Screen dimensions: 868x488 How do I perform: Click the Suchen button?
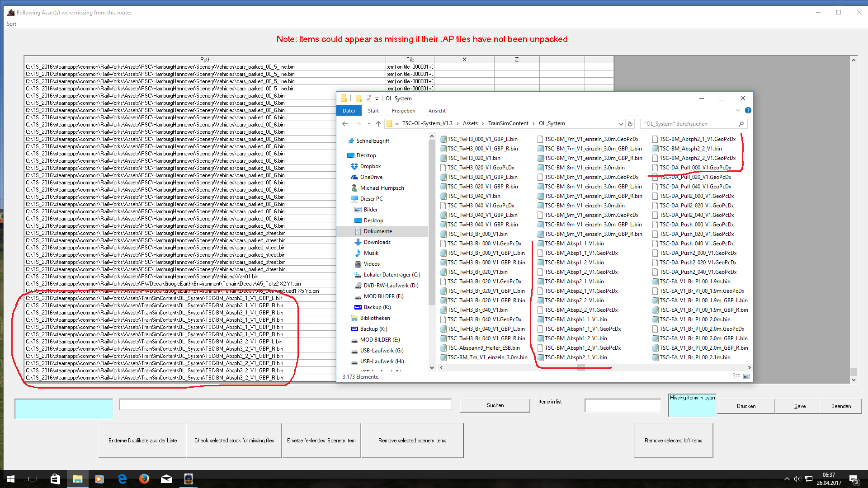pyautogui.click(x=495, y=405)
